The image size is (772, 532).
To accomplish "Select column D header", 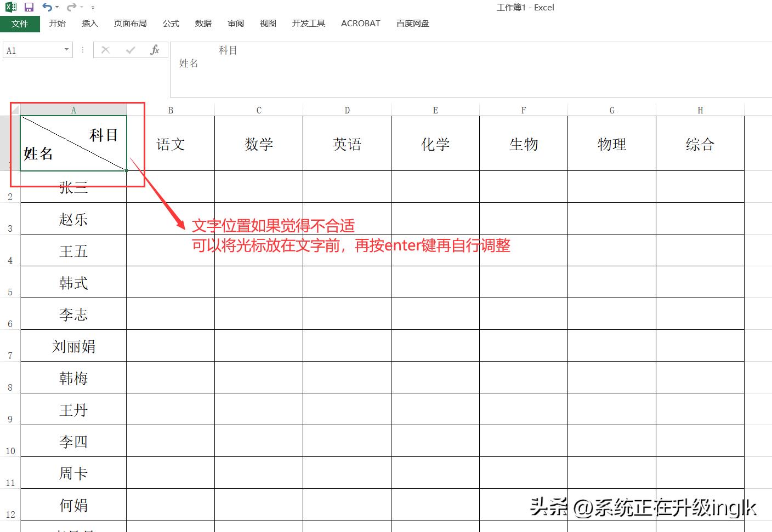I will pyautogui.click(x=347, y=110).
